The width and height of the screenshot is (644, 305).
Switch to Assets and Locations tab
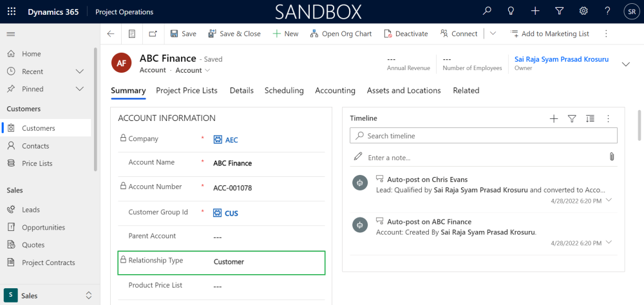(x=404, y=90)
